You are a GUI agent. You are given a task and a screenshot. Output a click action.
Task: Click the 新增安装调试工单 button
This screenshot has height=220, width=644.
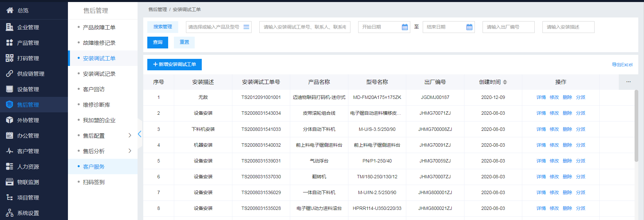[174, 64]
